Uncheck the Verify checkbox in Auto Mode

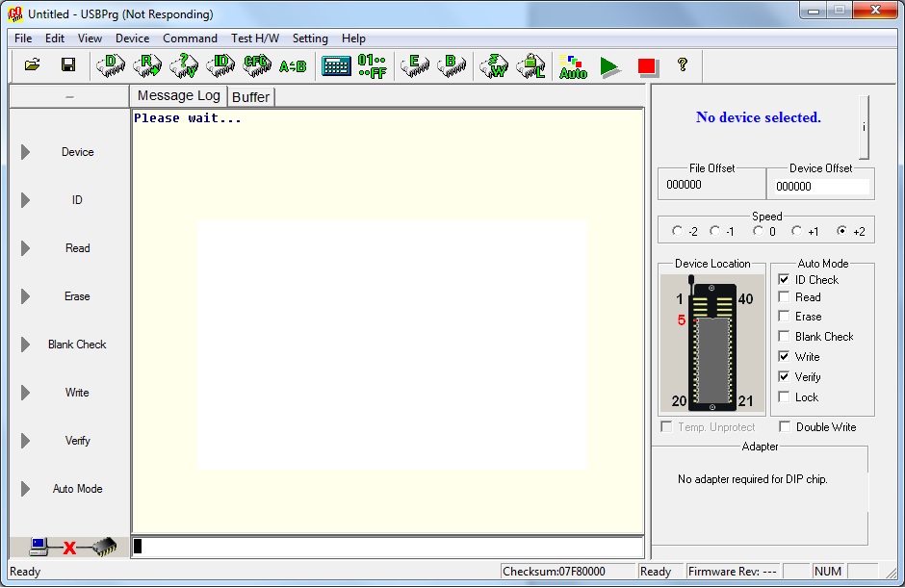click(x=784, y=377)
